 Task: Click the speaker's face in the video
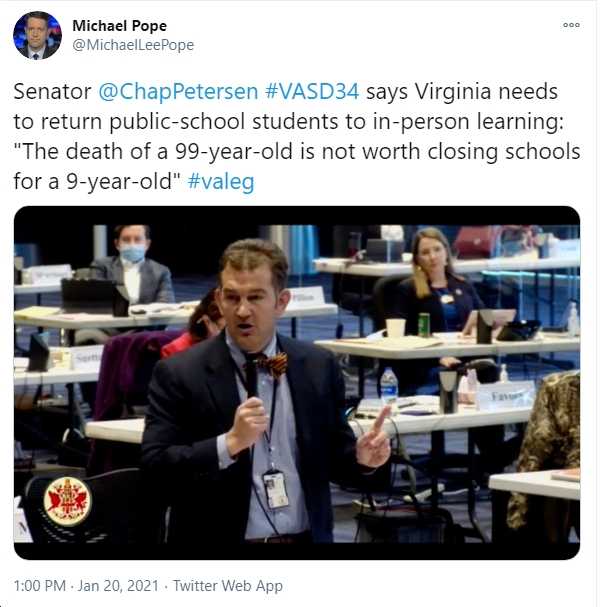click(x=249, y=296)
